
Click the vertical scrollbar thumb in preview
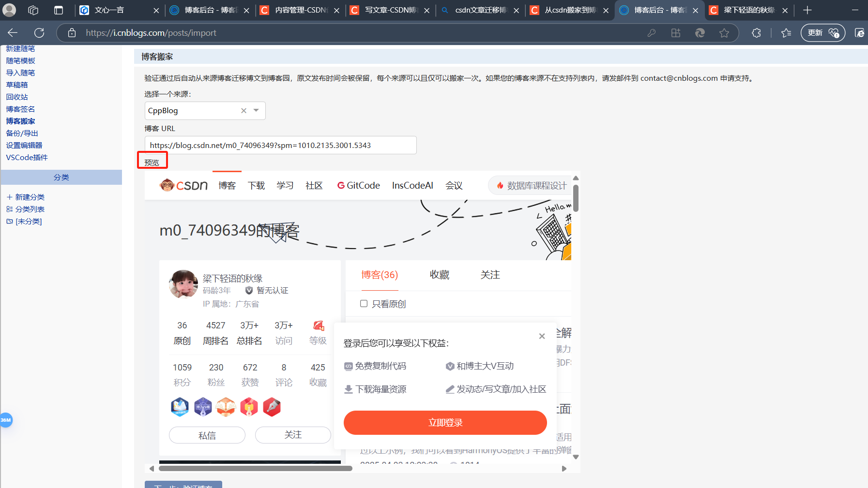(576, 198)
